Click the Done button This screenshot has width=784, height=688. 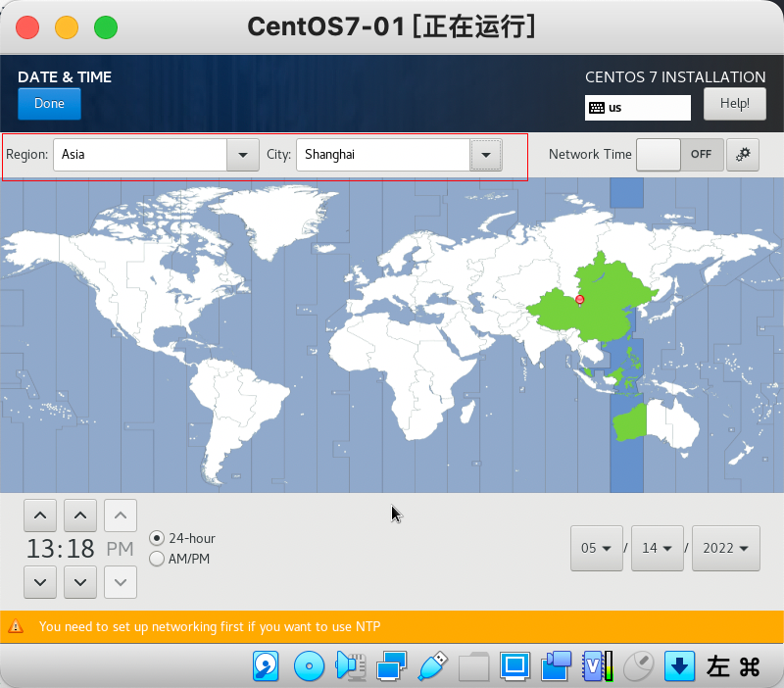tap(49, 104)
